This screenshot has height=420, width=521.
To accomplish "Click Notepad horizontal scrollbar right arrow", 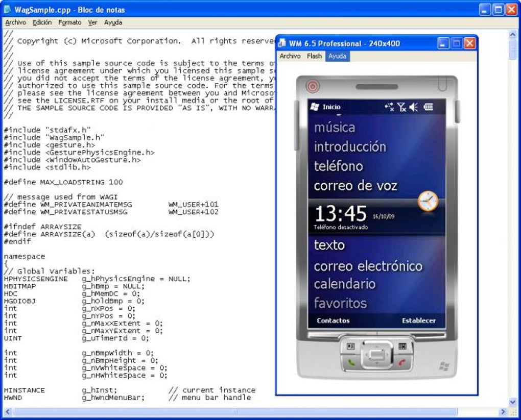I will (503, 412).
